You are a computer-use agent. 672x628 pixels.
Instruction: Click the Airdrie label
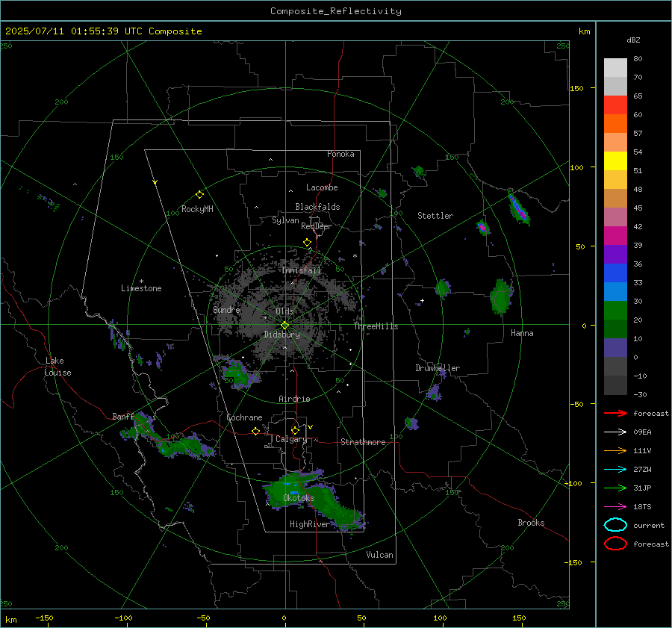pyautogui.click(x=294, y=399)
